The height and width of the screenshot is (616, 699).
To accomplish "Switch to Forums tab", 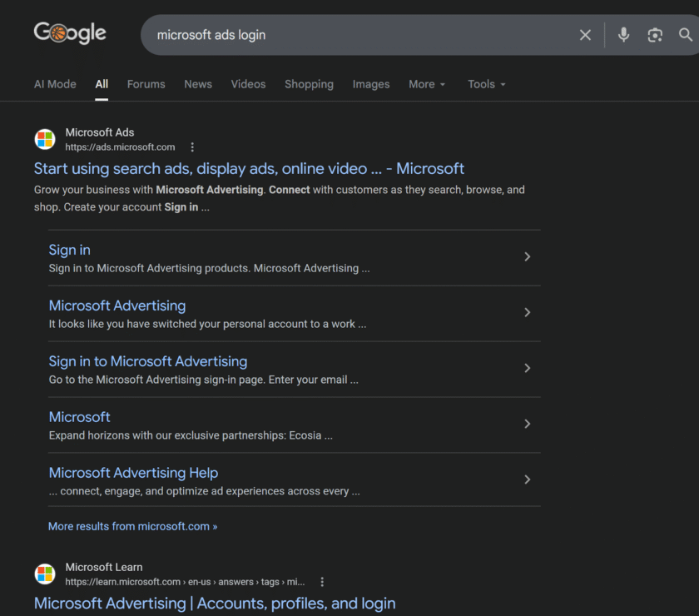I will (x=146, y=84).
